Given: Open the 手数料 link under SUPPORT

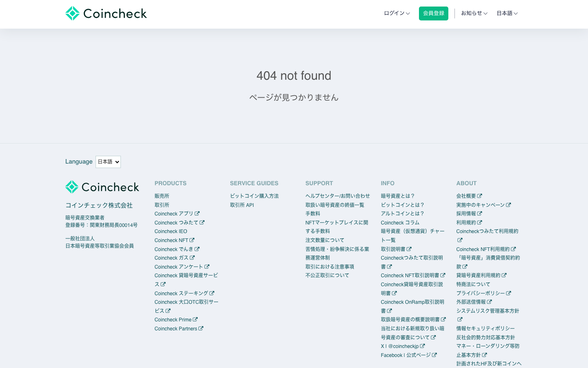Looking at the screenshot, I should tap(313, 214).
